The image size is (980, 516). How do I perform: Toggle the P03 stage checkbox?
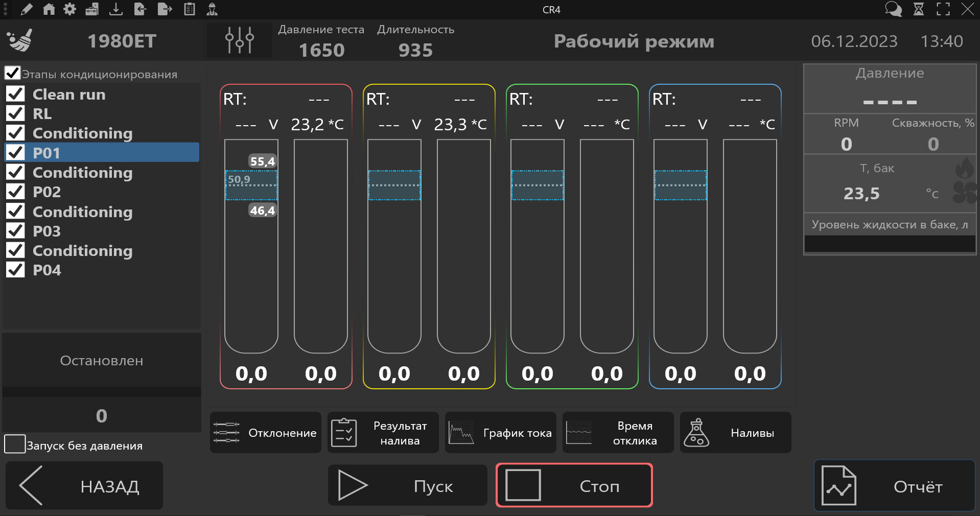(x=15, y=230)
